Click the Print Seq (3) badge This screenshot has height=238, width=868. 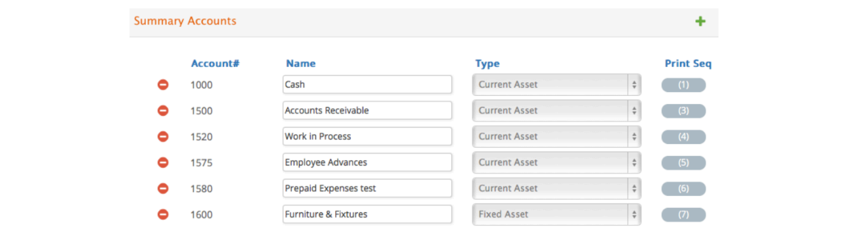pos(683,111)
